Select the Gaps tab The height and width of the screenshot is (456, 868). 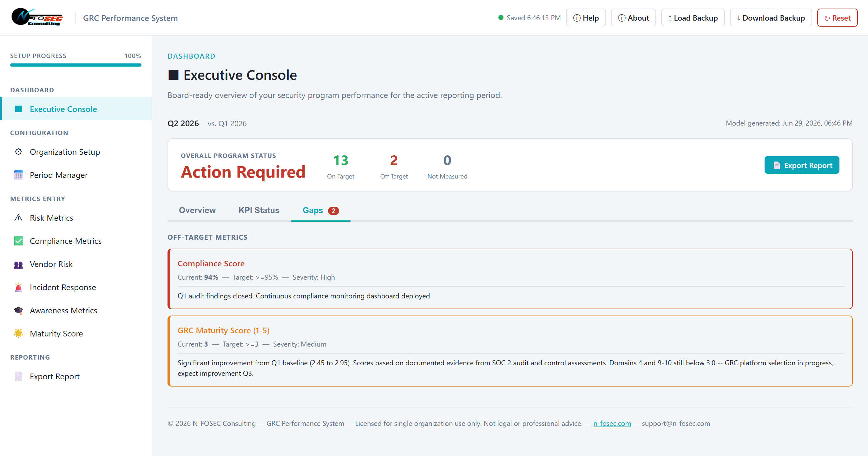(320, 210)
